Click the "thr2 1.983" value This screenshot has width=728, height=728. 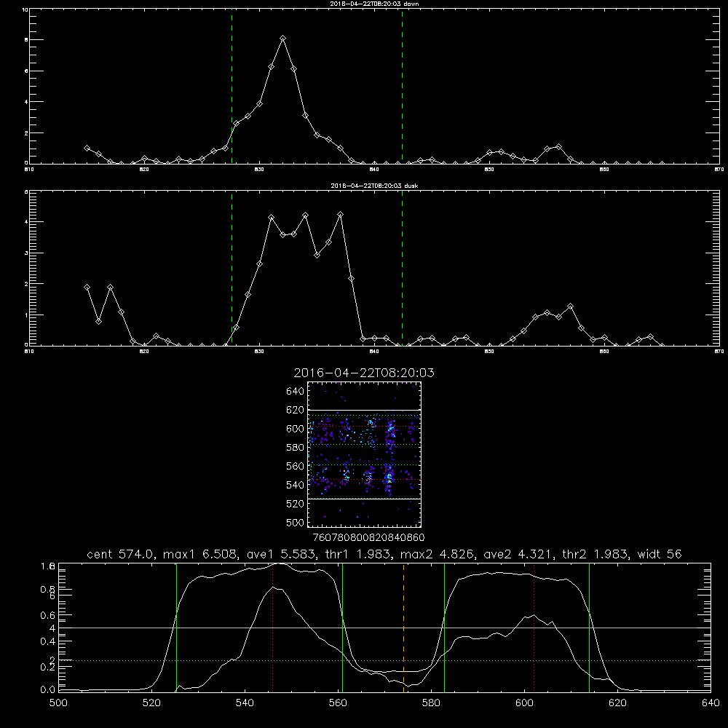tap(596, 554)
